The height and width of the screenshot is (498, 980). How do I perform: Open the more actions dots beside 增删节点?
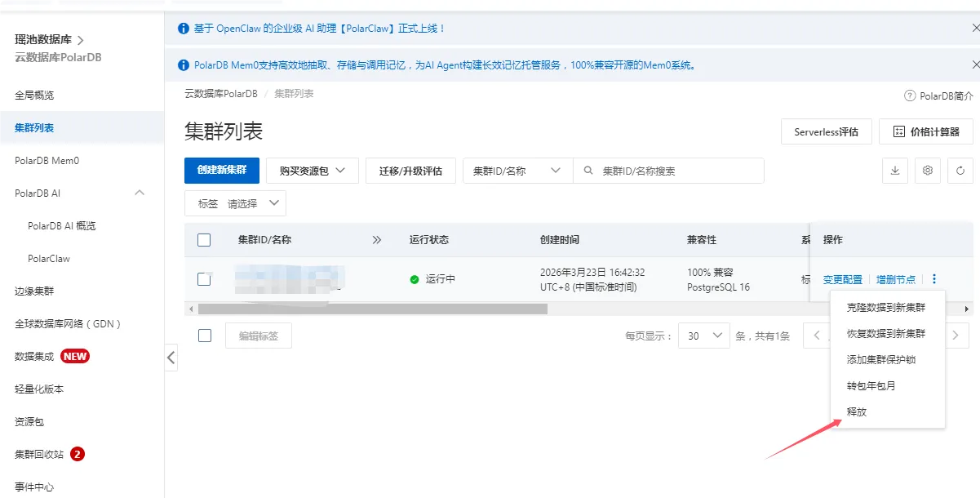pyautogui.click(x=933, y=278)
